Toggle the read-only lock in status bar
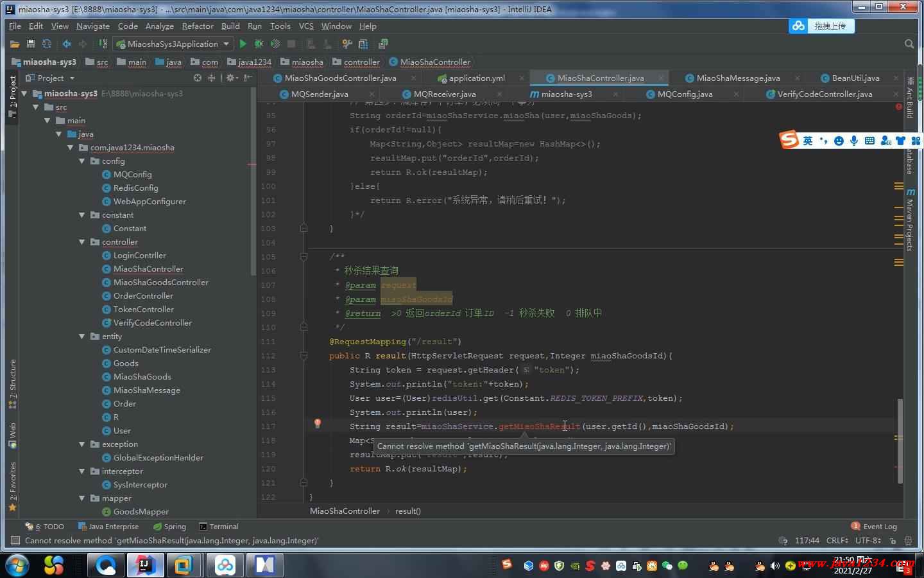Viewport: 924px width, 578px height. [x=893, y=541]
